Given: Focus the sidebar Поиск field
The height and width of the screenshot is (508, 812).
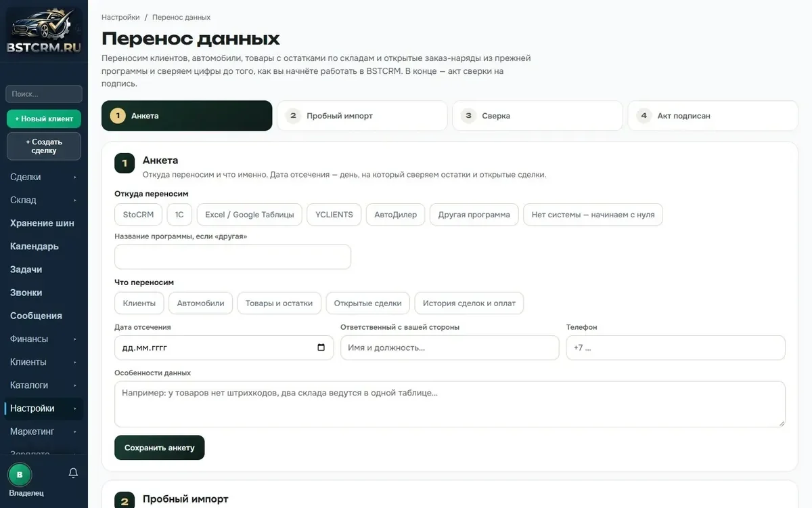Looking at the screenshot, I should coord(44,94).
